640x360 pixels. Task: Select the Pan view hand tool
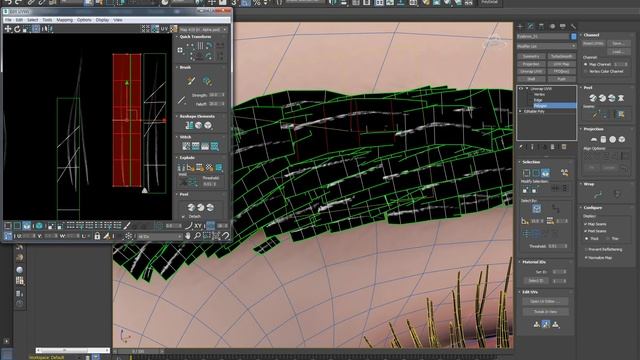(x=188, y=236)
